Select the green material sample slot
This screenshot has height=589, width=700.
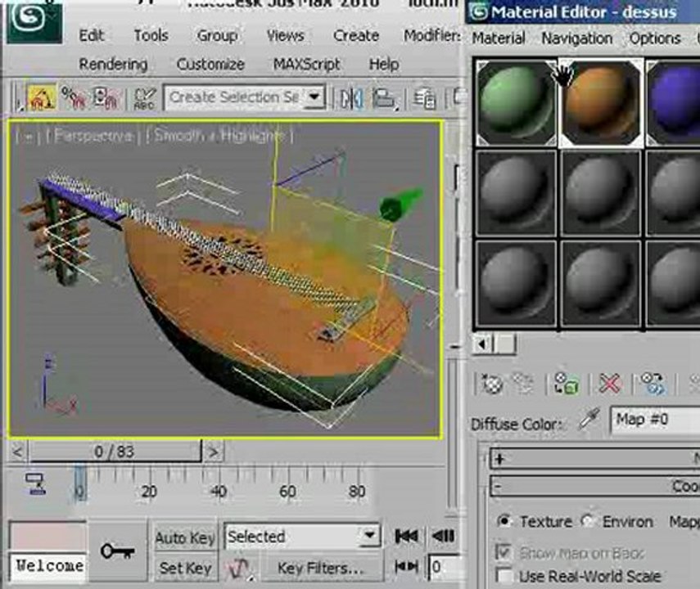pos(516,102)
